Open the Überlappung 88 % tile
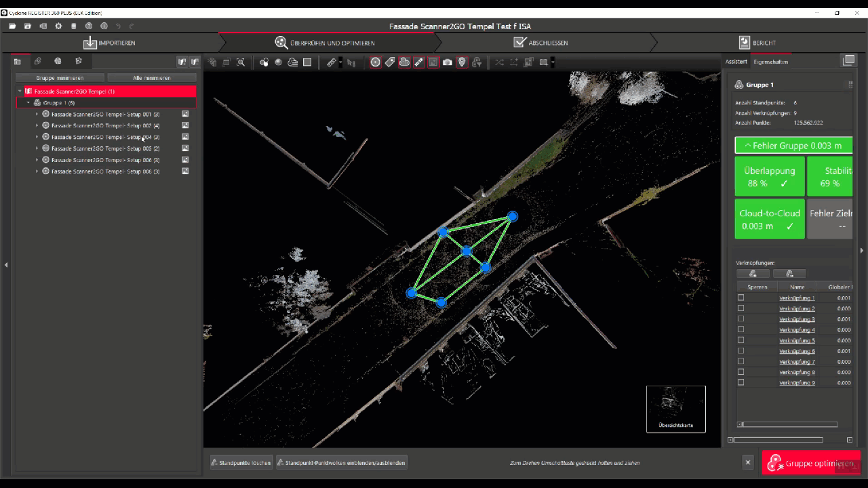 point(770,176)
